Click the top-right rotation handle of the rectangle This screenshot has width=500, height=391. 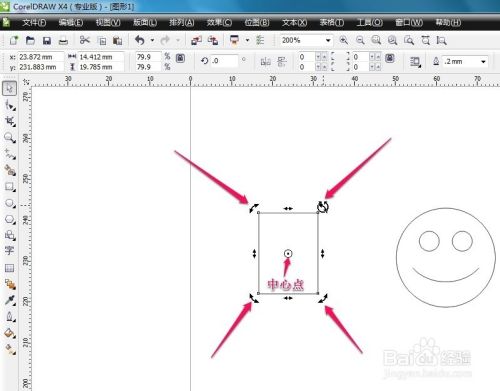(x=323, y=207)
